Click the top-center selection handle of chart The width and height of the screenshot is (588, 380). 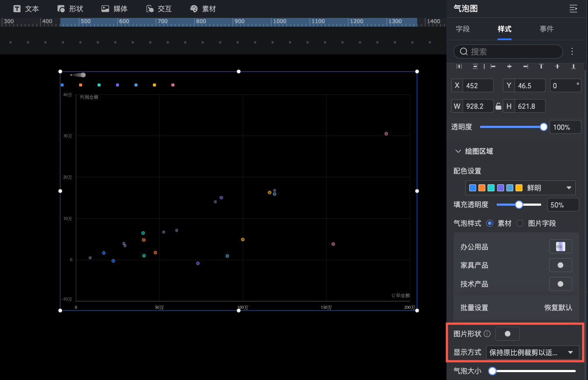pyautogui.click(x=239, y=71)
